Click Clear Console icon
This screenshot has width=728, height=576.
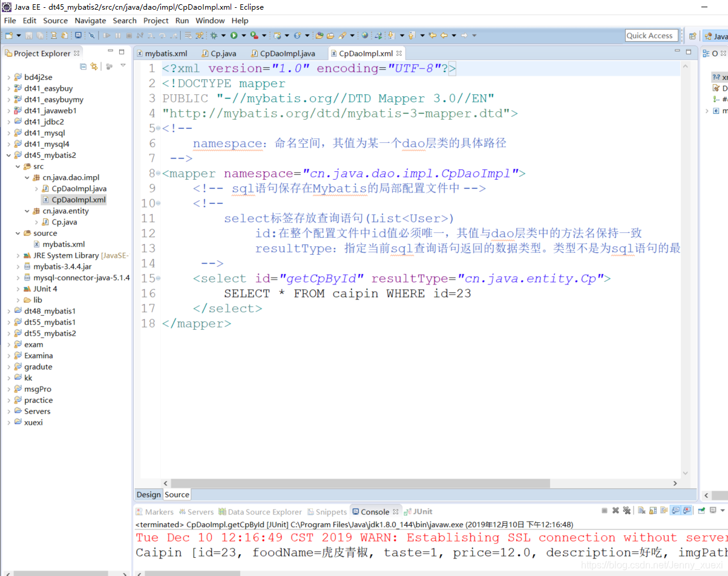pyautogui.click(x=641, y=511)
